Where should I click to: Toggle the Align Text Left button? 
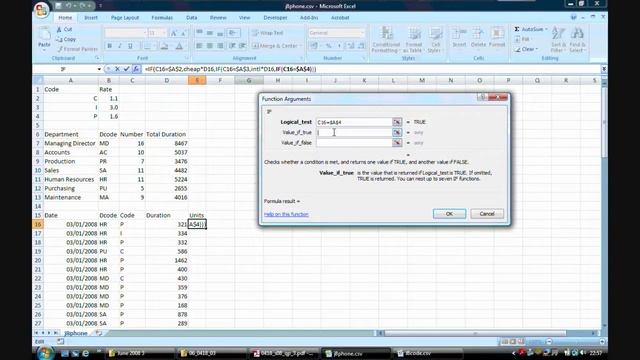coord(199,46)
